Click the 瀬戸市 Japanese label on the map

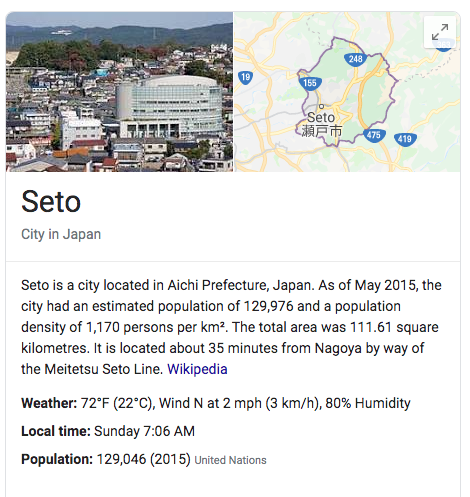322,131
